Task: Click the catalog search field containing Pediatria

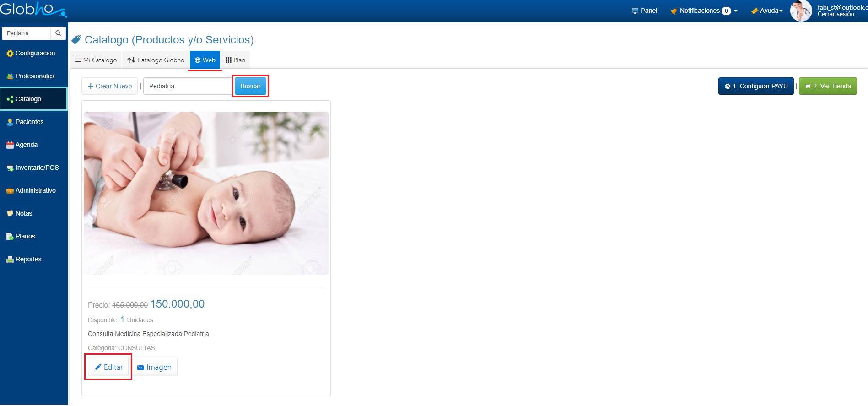Action: pos(188,87)
